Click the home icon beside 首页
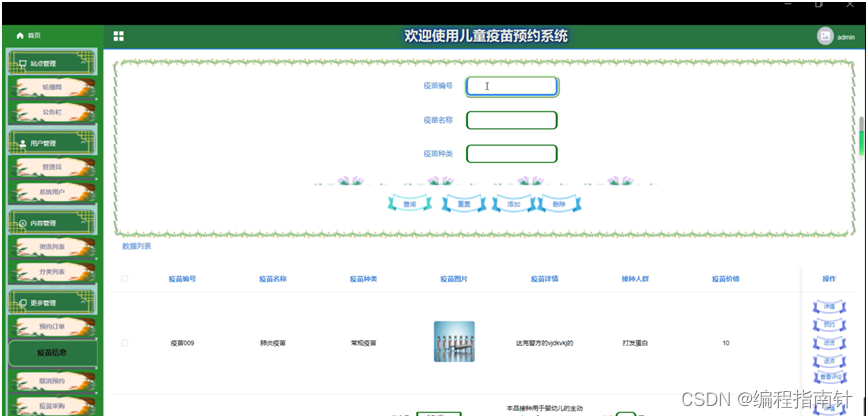The width and height of the screenshot is (868, 418). (x=20, y=35)
